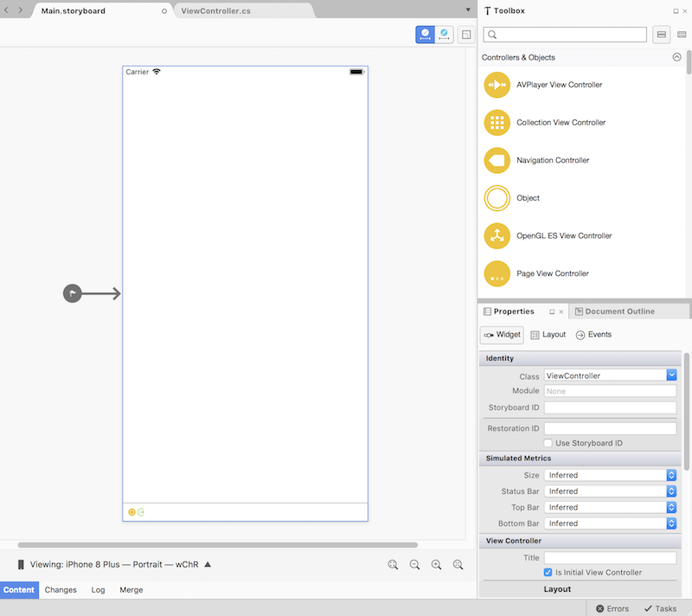Switch the editor to code view mode
Viewport: 692px width, 616px height.
(x=444, y=34)
